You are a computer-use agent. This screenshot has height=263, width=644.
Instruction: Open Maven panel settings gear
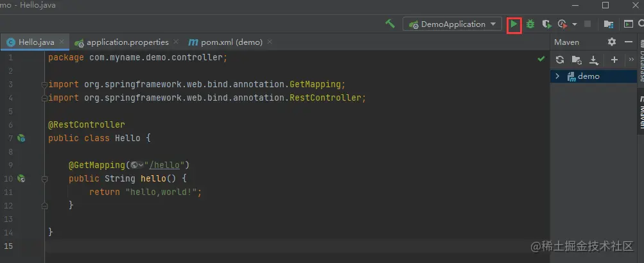coord(612,42)
